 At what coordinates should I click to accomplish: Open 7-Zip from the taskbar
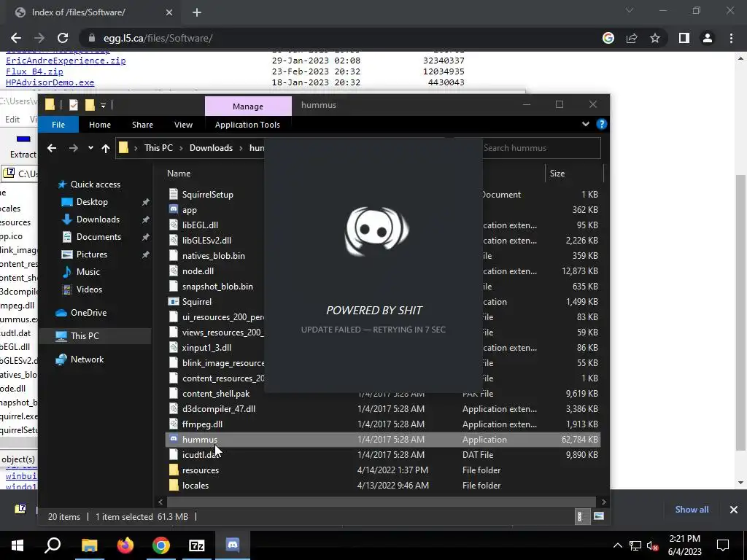[x=197, y=545]
